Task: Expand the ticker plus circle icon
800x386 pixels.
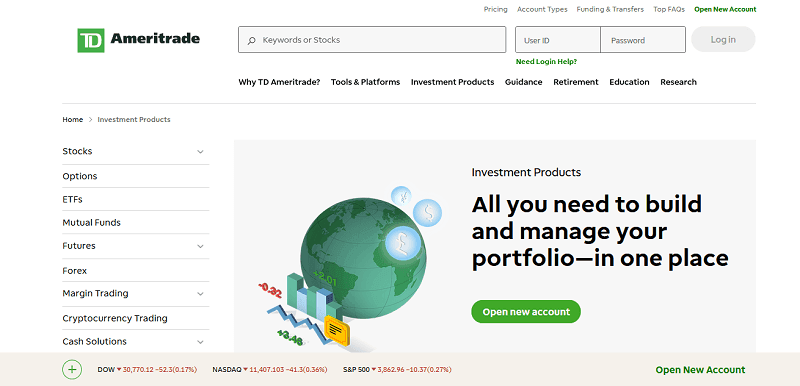Action: 72,370
